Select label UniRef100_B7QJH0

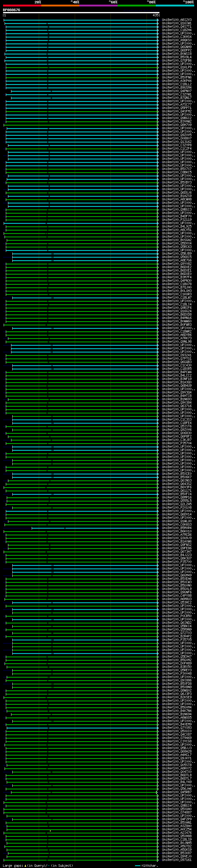tap(177, 287)
